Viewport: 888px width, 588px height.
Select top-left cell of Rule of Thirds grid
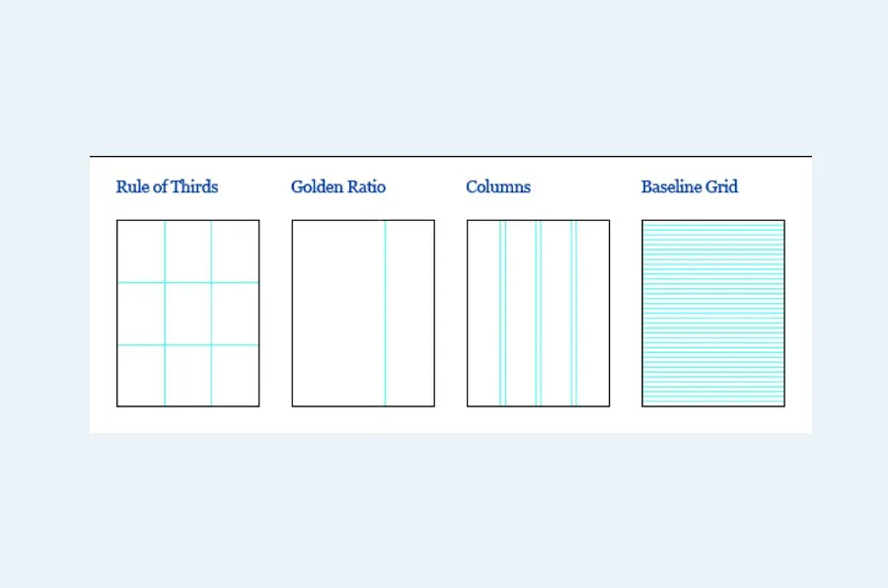(141, 252)
